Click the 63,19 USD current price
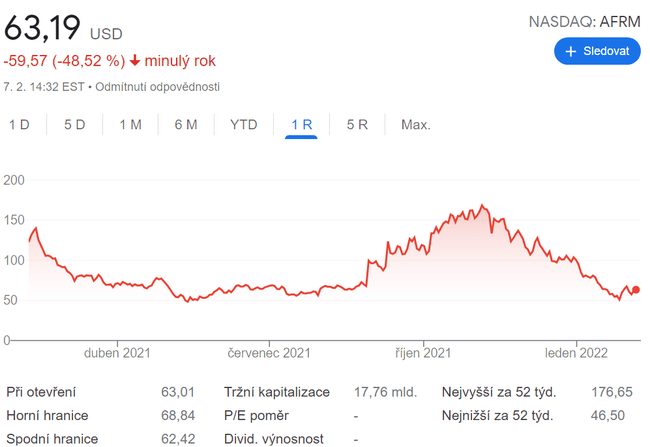Image resolution: width=650 pixels, height=447 pixels. [63, 29]
